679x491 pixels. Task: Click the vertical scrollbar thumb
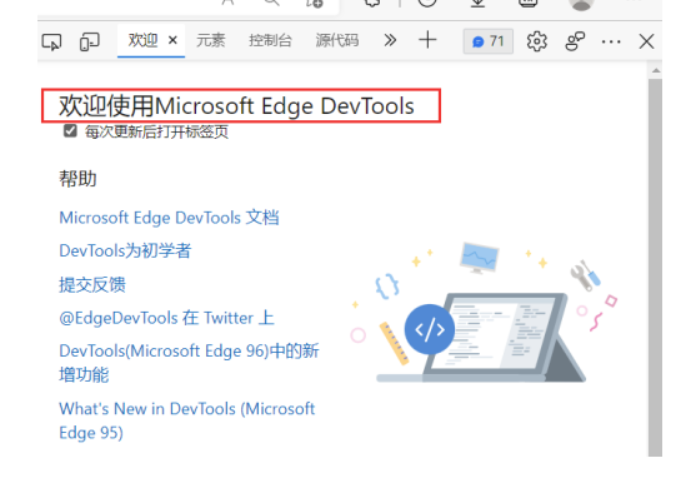click(655, 267)
